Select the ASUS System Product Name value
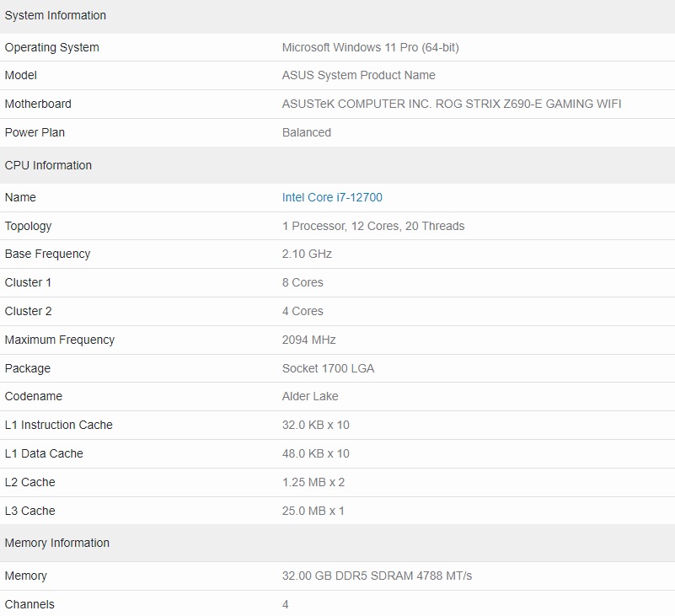675x616 pixels. (x=359, y=75)
